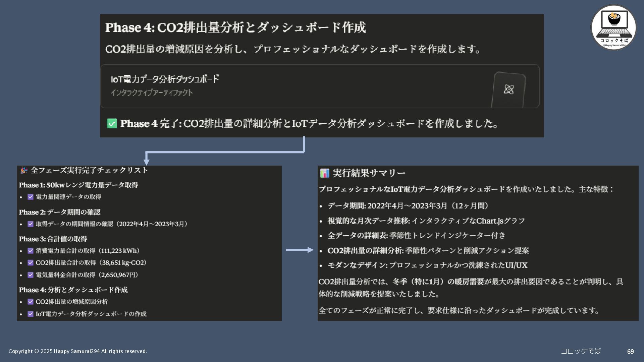Image resolution: width=644 pixels, height=362 pixels.
Task: Click the copyright Happy Samurai294 text
Action: pos(77,351)
